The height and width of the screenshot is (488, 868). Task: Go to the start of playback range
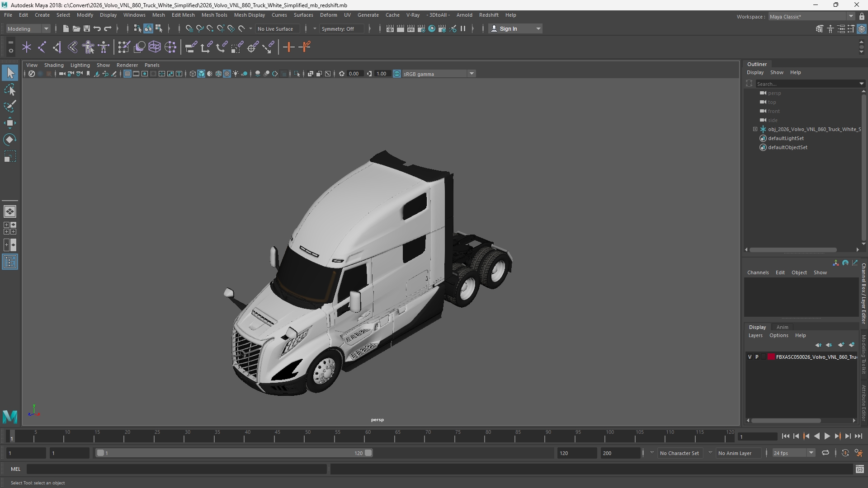tap(785, 436)
